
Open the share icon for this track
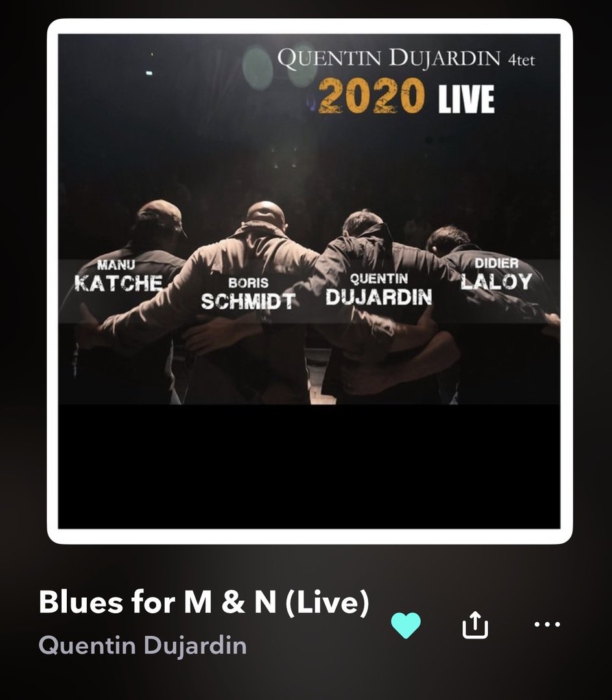tap(475, 625)
